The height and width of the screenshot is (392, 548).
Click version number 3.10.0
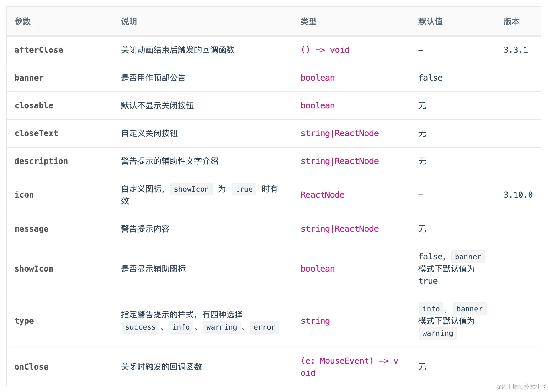(518, 195)
